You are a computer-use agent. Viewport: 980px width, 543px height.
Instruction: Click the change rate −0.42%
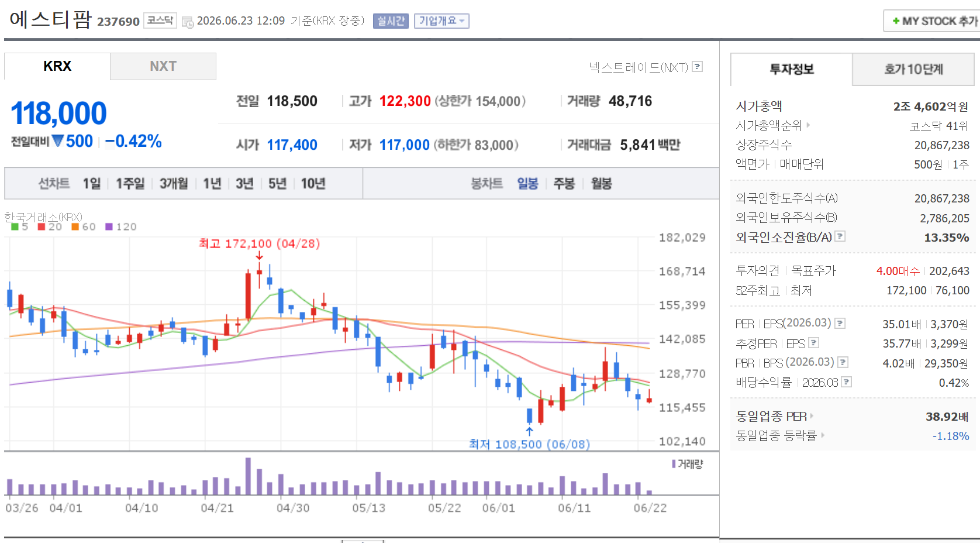(x=133, y=141)
